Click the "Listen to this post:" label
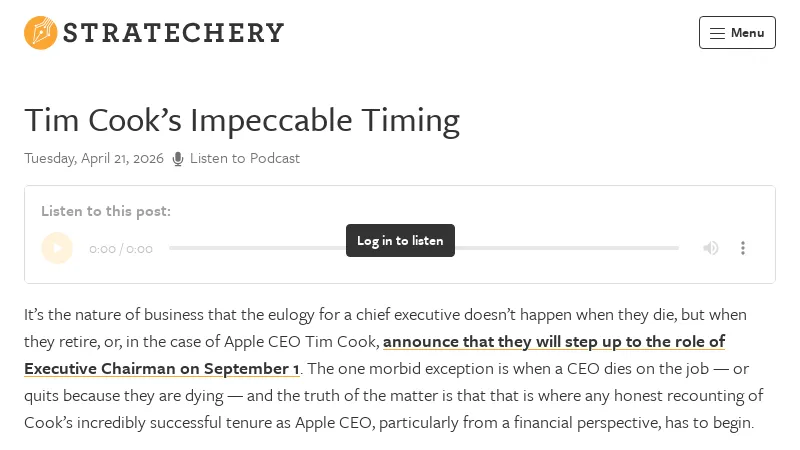 coord(106,211)
